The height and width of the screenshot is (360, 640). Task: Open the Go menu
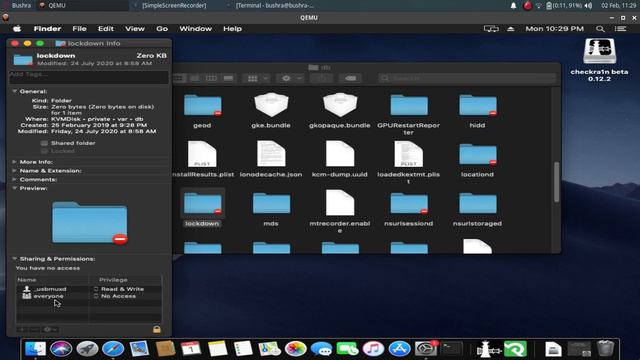[x=162, y=29]
